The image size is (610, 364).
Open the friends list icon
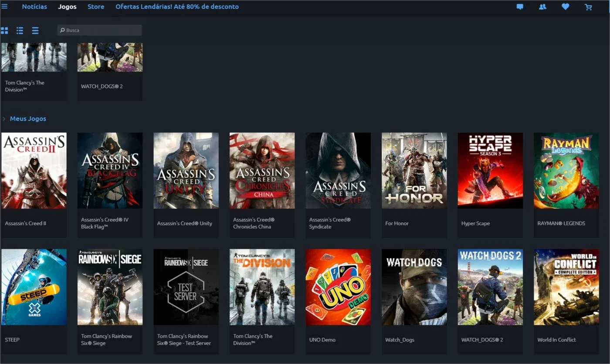[x=542, y=7]
